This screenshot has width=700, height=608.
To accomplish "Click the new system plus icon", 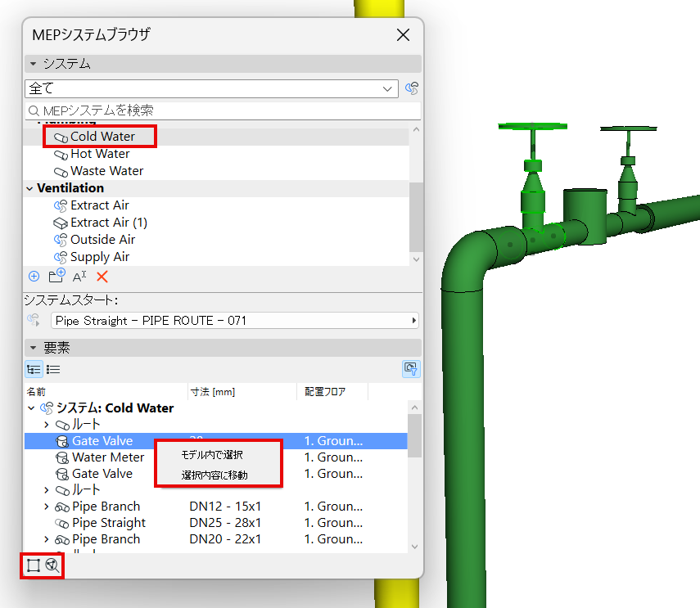I will click(34, 277).
